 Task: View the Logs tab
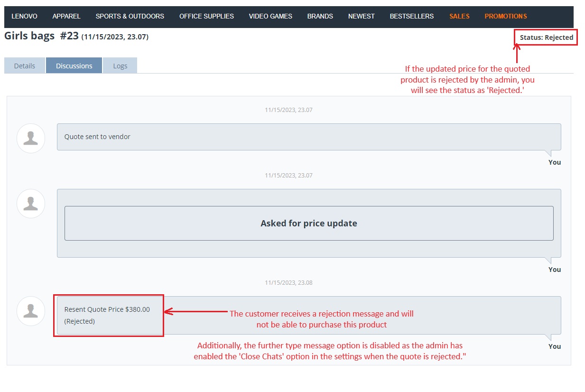(120, 66)
